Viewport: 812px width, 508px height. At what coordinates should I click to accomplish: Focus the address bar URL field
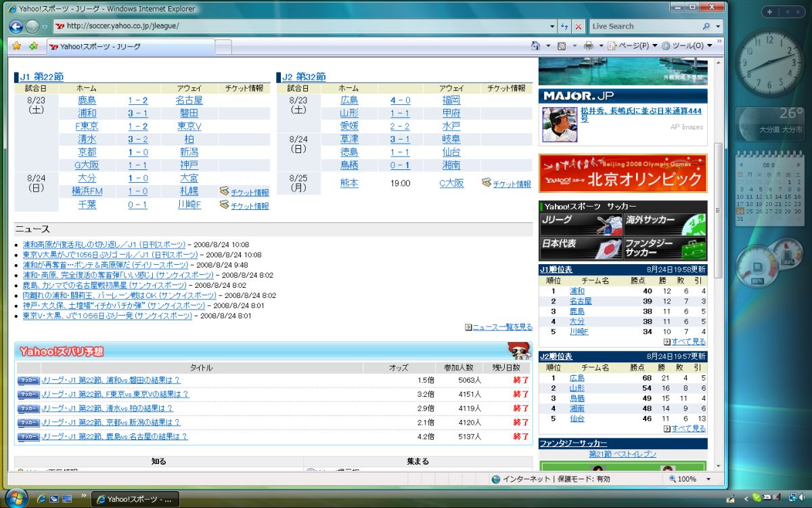pyautogui.click(x=304, y=26)
